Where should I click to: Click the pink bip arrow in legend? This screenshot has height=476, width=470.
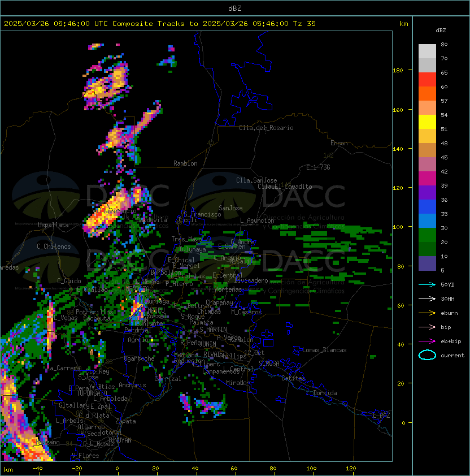pyautogui.click(x=427, y=327)
